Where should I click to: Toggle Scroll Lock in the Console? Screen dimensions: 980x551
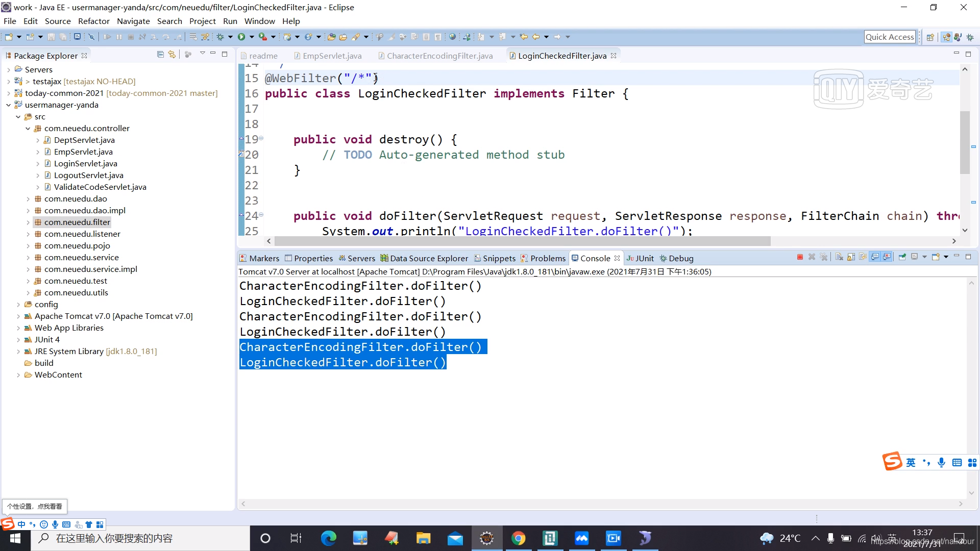click(x=851, y=257)
